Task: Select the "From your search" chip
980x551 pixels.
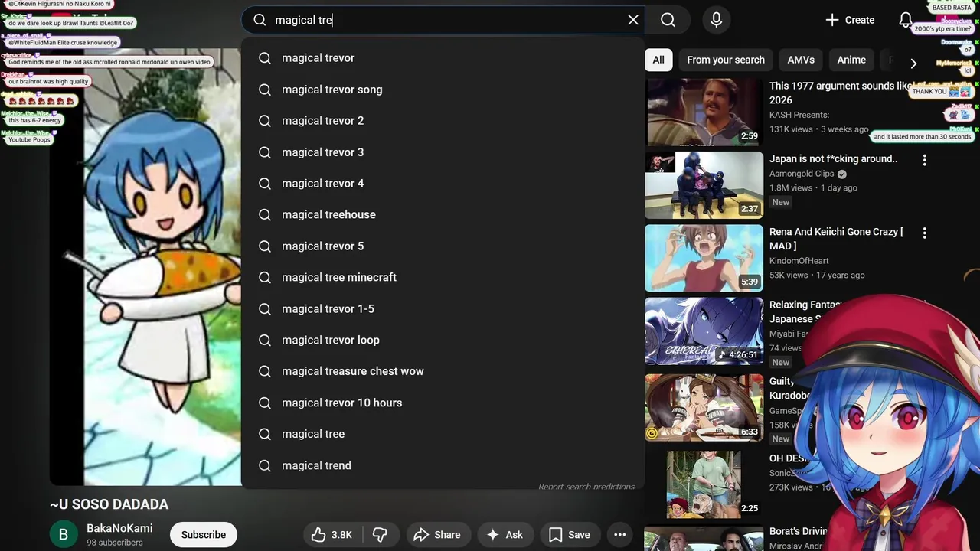Action: coord(726,60)
